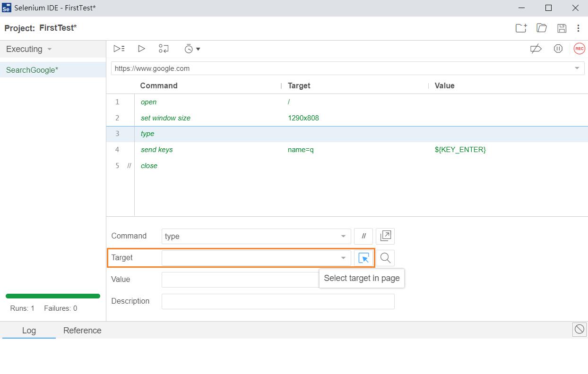Select the type command row
Viewport: 588px width, 374px height.
point(347,134)
